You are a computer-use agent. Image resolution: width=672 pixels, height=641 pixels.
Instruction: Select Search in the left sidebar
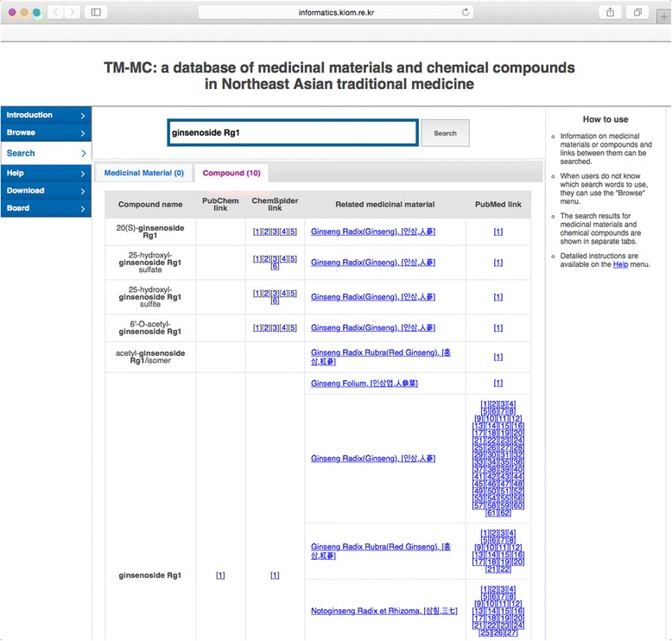pyautogui.click(x=46, y=153)
